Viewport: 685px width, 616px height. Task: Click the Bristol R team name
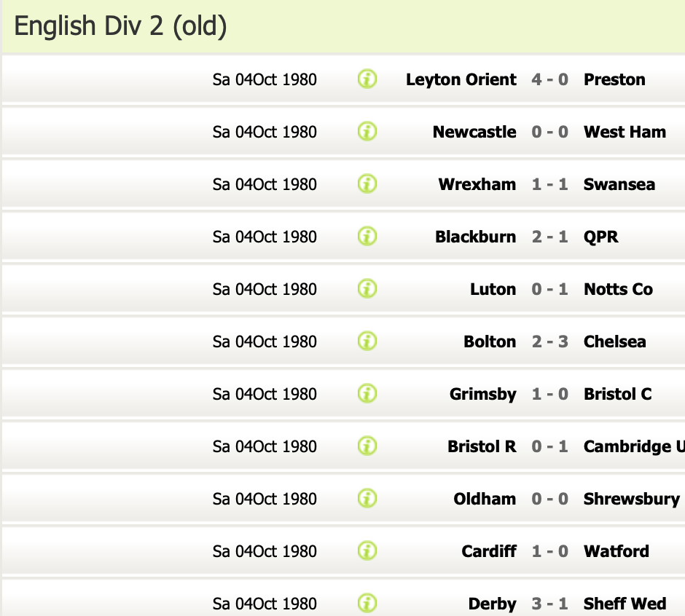tap(482, 446)
